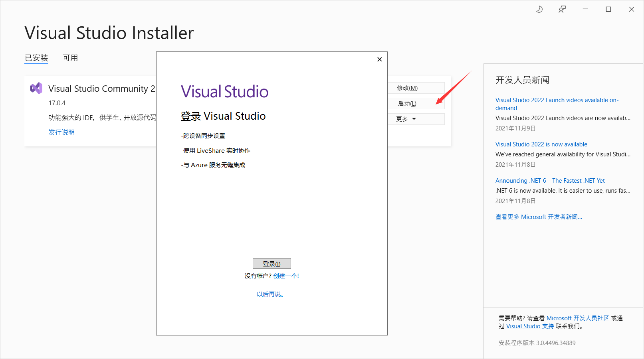Screen dimensions: 644x359
Task: Close the Visual Studio Installer window
Action: click(632, 9)
